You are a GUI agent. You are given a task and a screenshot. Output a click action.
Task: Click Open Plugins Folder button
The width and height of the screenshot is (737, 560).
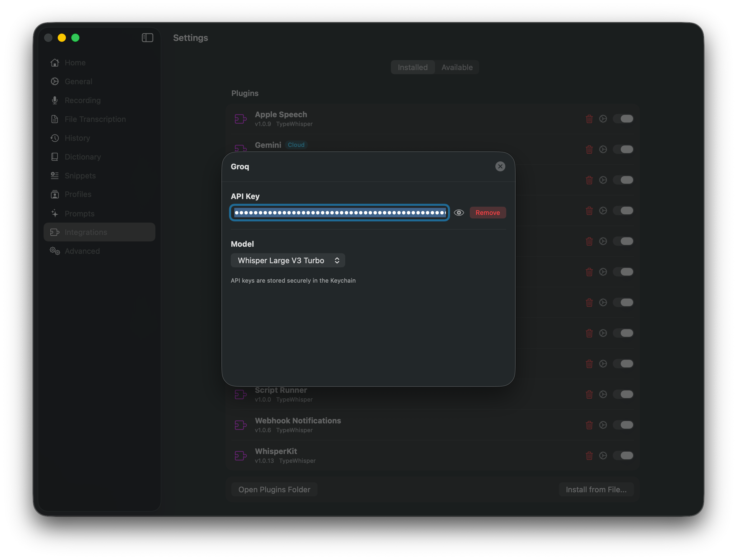(274, 489)
